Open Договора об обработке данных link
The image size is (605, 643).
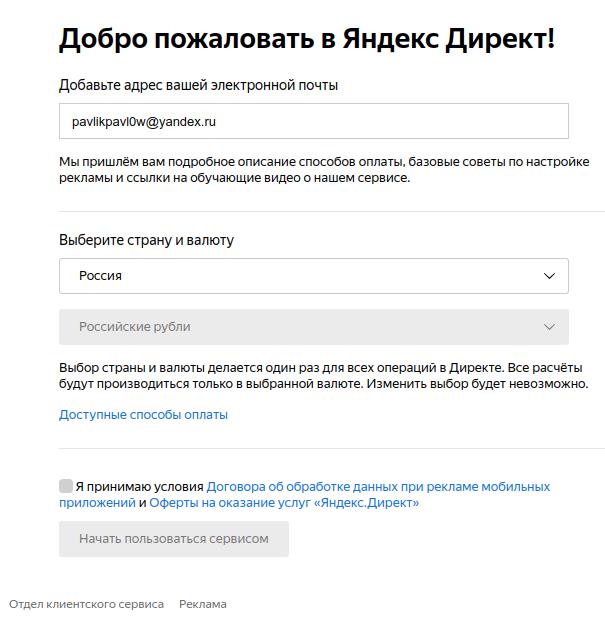click(x=378, y=487)
